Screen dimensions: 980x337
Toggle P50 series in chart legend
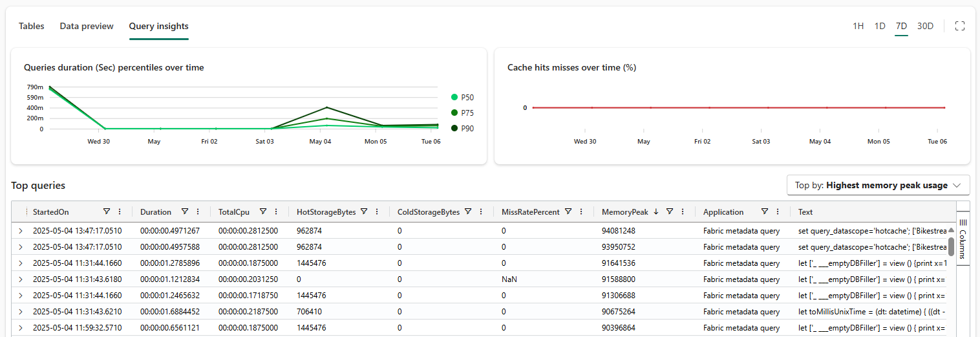click(x=462, y=98)
